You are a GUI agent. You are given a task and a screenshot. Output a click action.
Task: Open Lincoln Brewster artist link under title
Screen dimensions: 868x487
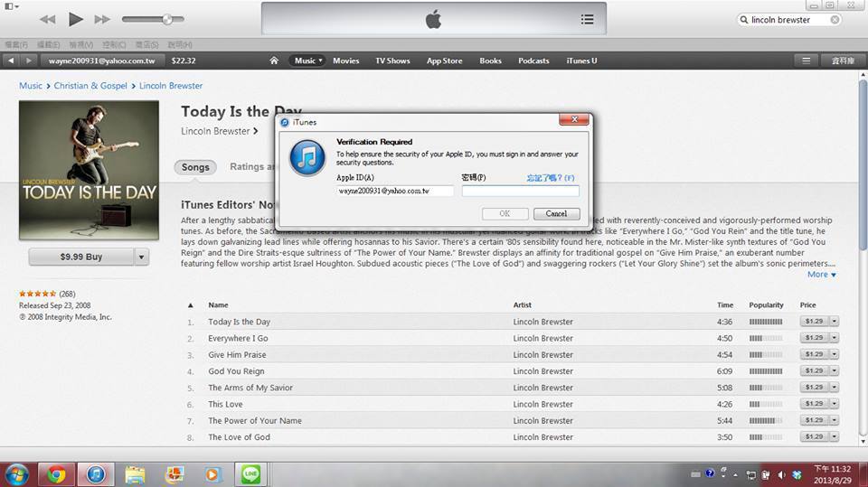(219, 131)
